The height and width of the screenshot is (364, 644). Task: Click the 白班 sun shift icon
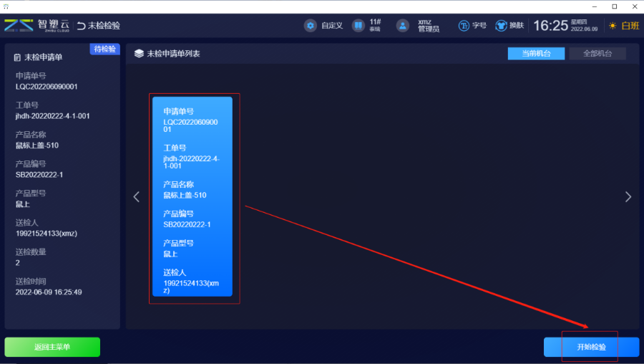click(x=613, y=26)
